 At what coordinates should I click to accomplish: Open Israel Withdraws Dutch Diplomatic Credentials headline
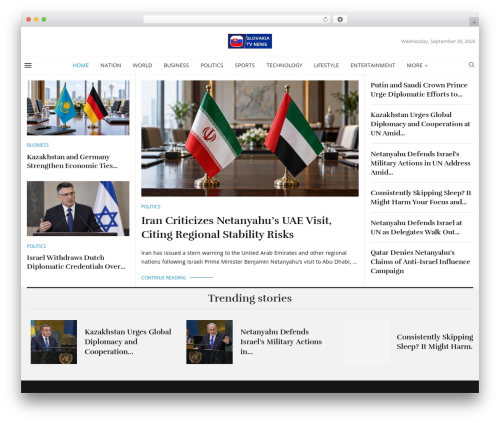(76, 262)
